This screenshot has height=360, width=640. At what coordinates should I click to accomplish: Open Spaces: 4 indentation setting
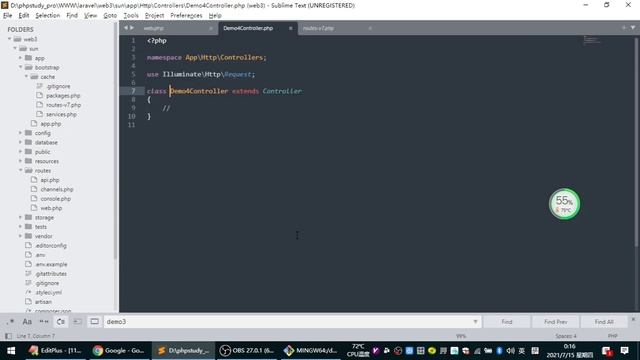click(x=566, y=336)
